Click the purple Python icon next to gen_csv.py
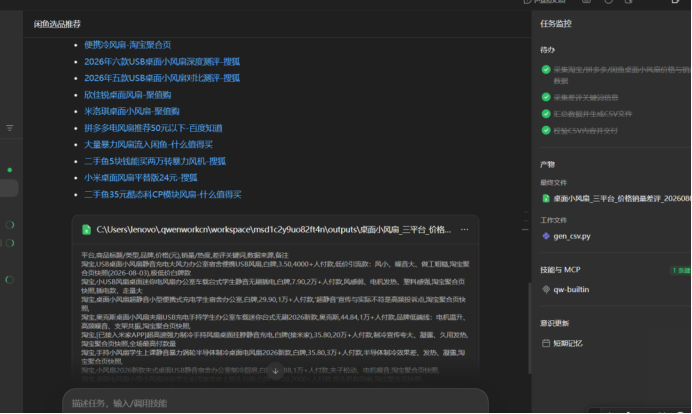 [546, 236]
